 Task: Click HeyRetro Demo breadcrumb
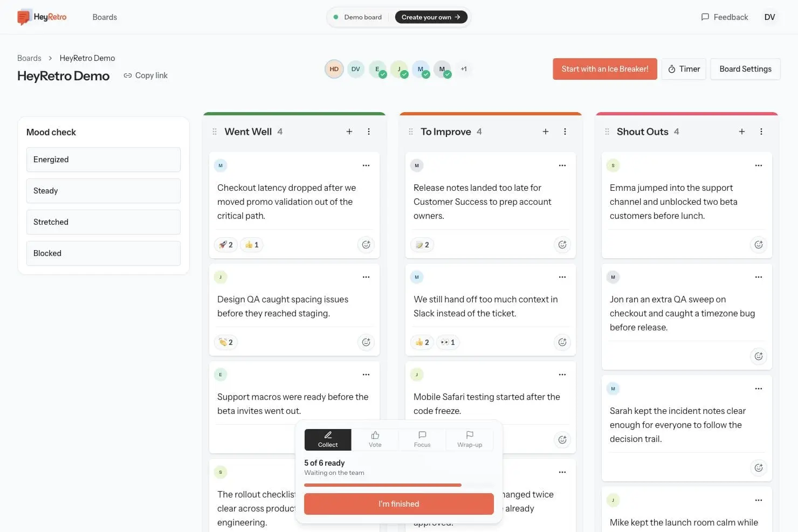point(87,58)
